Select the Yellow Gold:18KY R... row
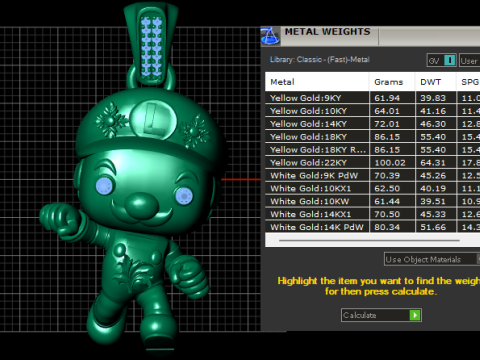This screenshot has width=480, height=360. point(373,150)
